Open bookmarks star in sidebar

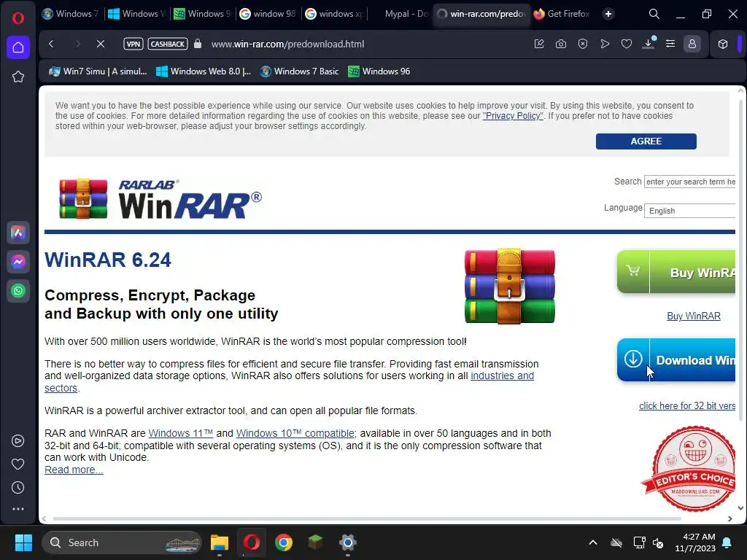point(18,77)
